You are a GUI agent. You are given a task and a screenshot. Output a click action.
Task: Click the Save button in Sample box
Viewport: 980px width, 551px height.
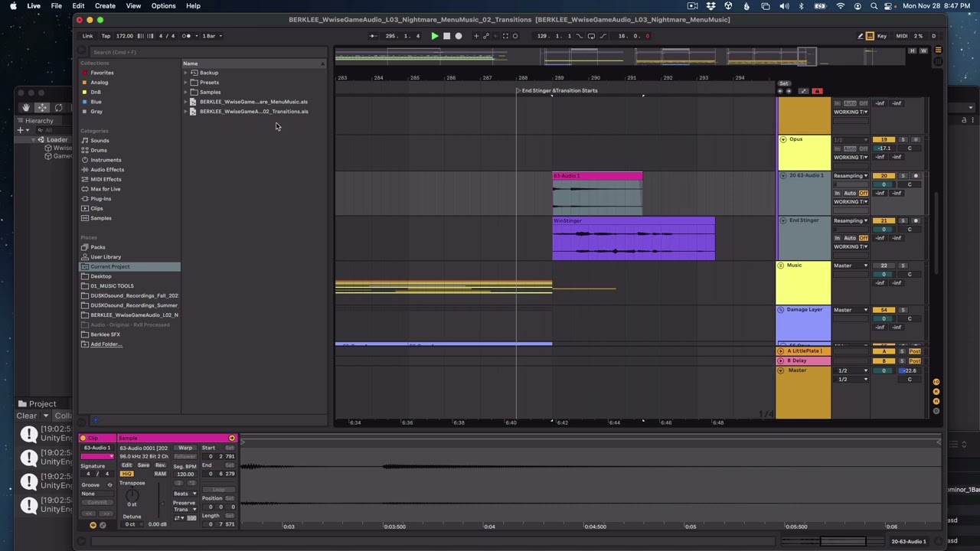pos(143,466)
